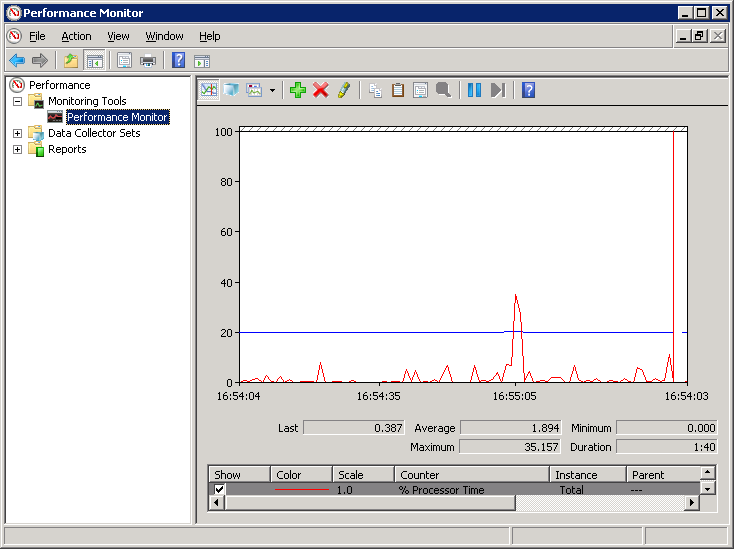
Task: Click counter list scroll down arrow
Action: (x=707, y=489)
